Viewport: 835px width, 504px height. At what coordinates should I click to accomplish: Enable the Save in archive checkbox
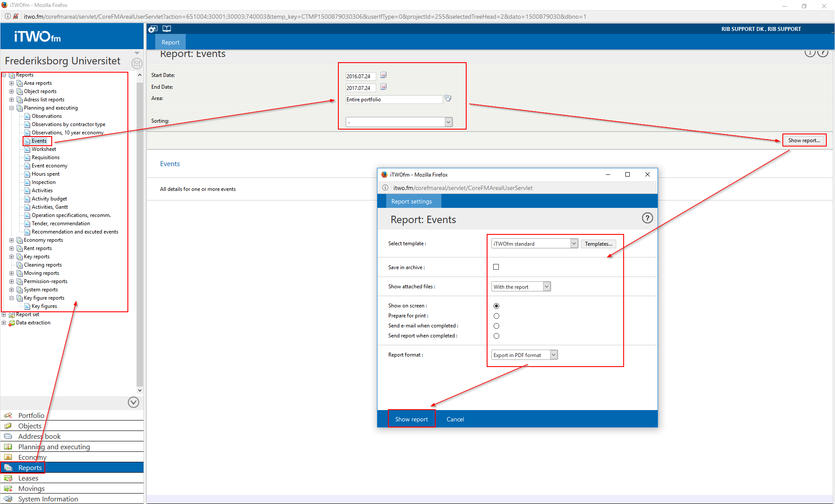(496, 267)
